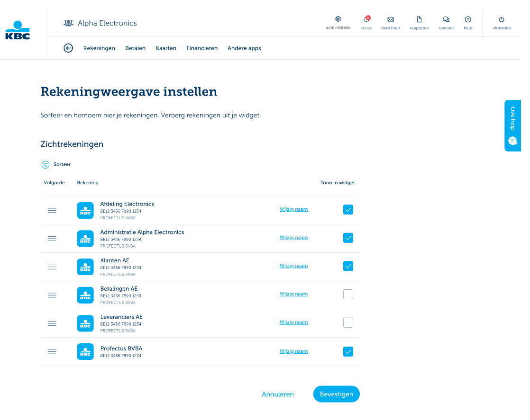Open the administratie settings gear icon
The width and height of the screenshot is (530, 420).
click(x=338, y=20)
